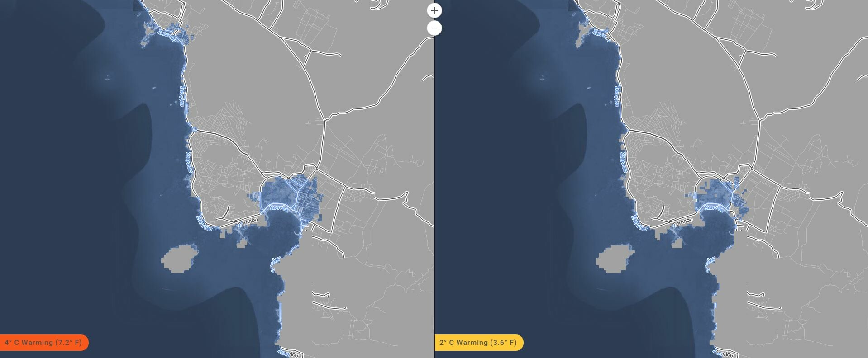This screenshot has width=868, height=358.
Task: Click black Σουνίου road label on 2°C map
Action: click(682, 222)
